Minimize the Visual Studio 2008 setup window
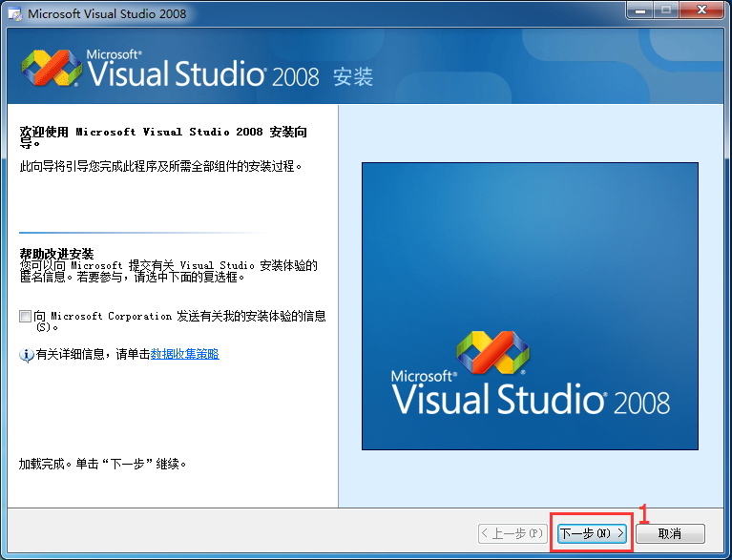Viewport: 732px width, 560px height. click(x=640, y=10)
